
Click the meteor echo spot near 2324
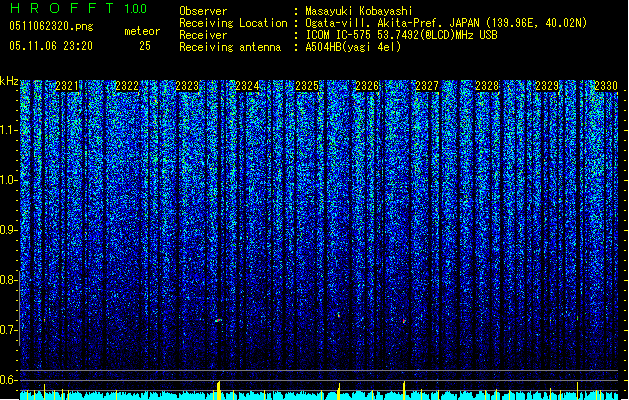point(218,320)
